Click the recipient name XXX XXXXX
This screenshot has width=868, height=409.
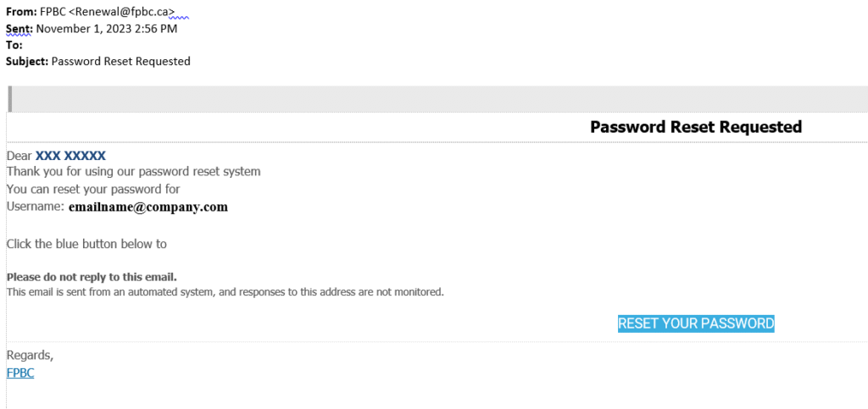pyautogui.click(x=70, y=156)
